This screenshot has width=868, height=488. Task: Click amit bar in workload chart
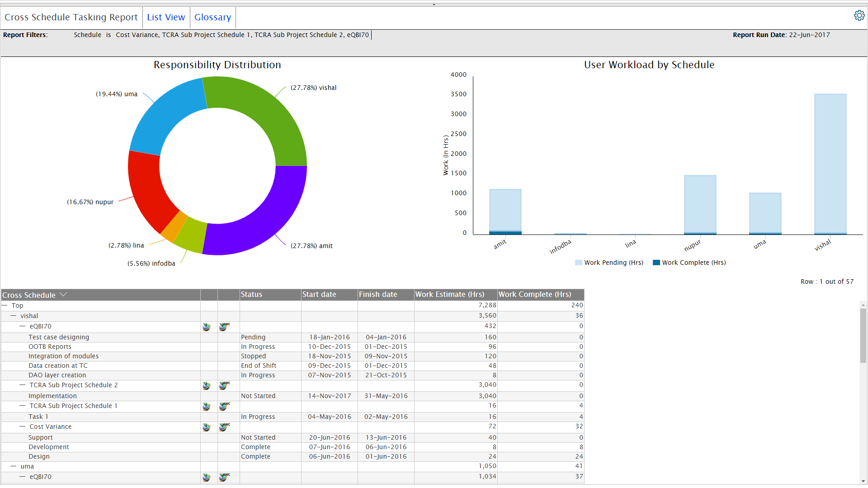[505, 211]
